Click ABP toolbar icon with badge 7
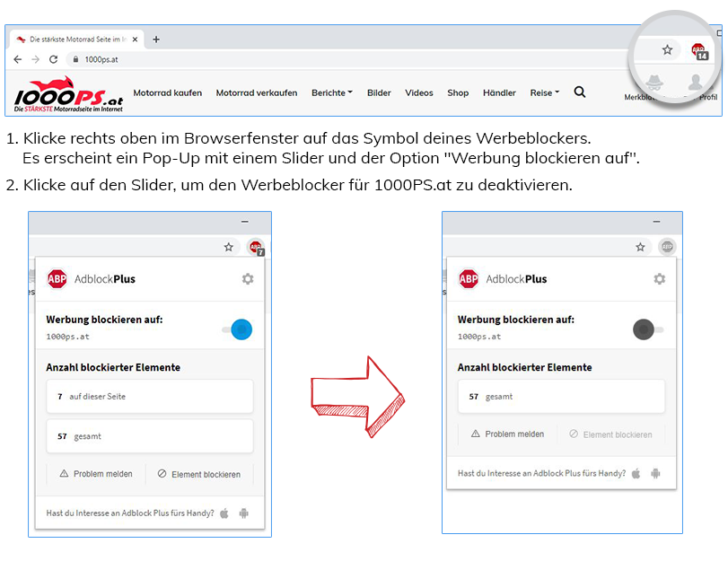The width and height of the screenshot is (728, 570). tap(256, 247)
